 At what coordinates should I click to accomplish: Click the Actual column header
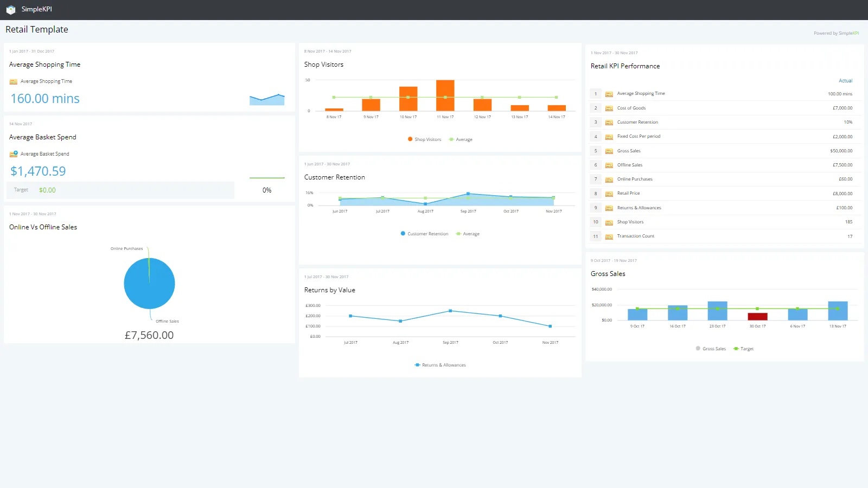(845, 81)
